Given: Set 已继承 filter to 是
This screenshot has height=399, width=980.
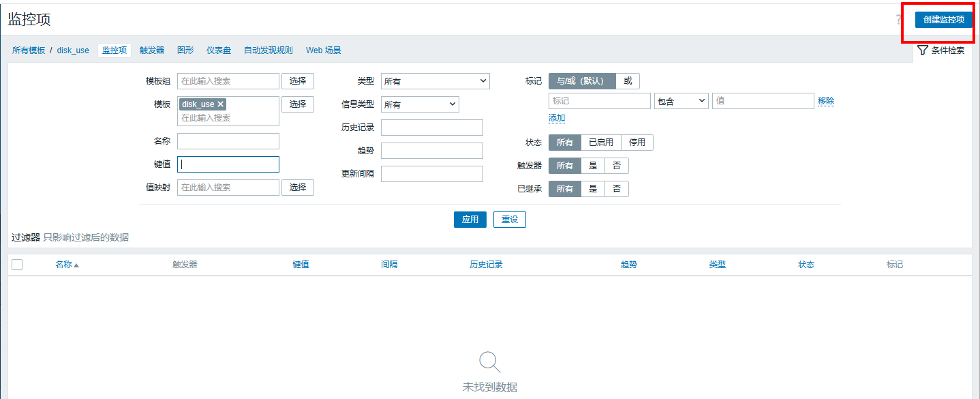Looking at the screenshot, I should pos(593,189).
